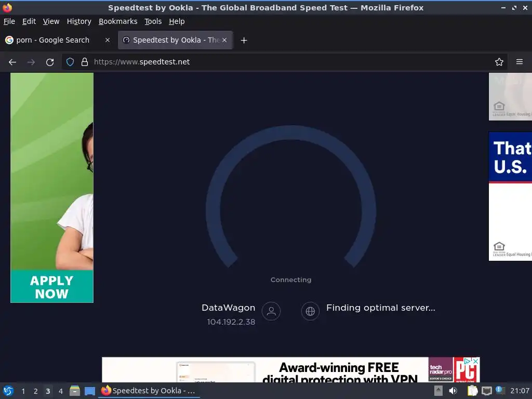Open the file manager taskbar icon
This screenshot has height=399, width=532.
tap(75, 391)
